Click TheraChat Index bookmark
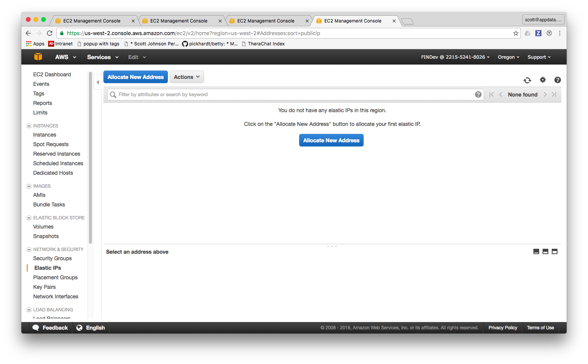Screen dimensions: 588x364 point(263,44)
